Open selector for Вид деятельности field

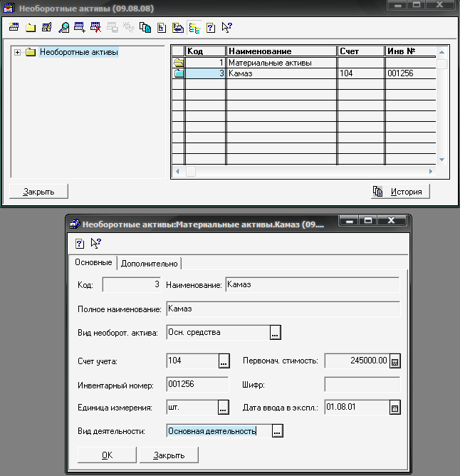[x=277, y=431]
